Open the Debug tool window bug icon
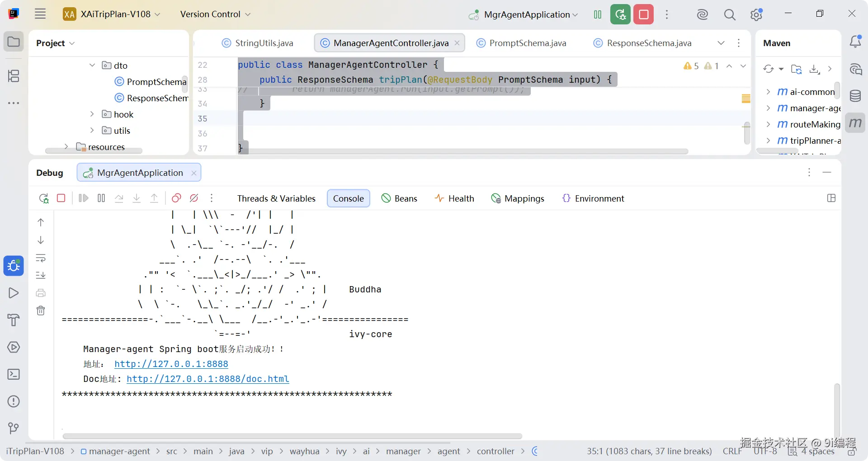This screenshot has height=461, width=868. point(14,266)
